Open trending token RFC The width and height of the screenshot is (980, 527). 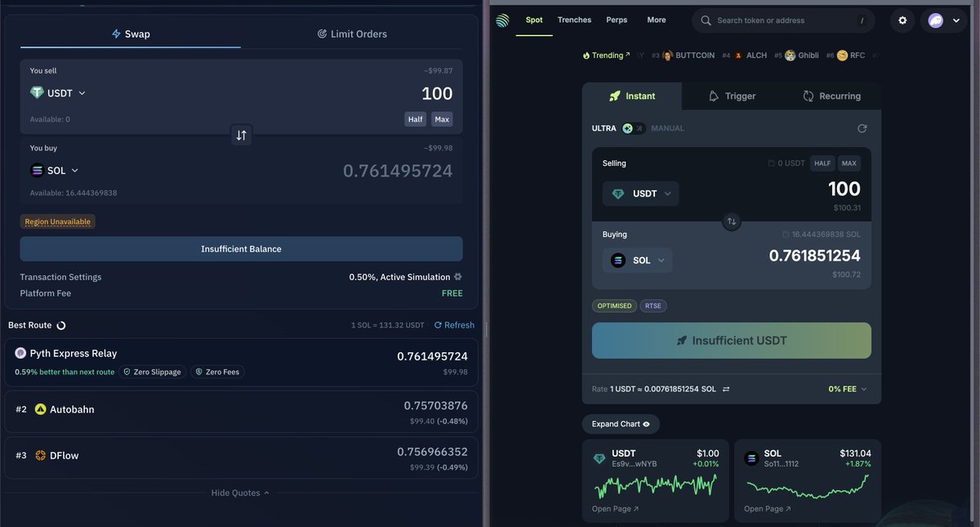[x=851, y=56]
